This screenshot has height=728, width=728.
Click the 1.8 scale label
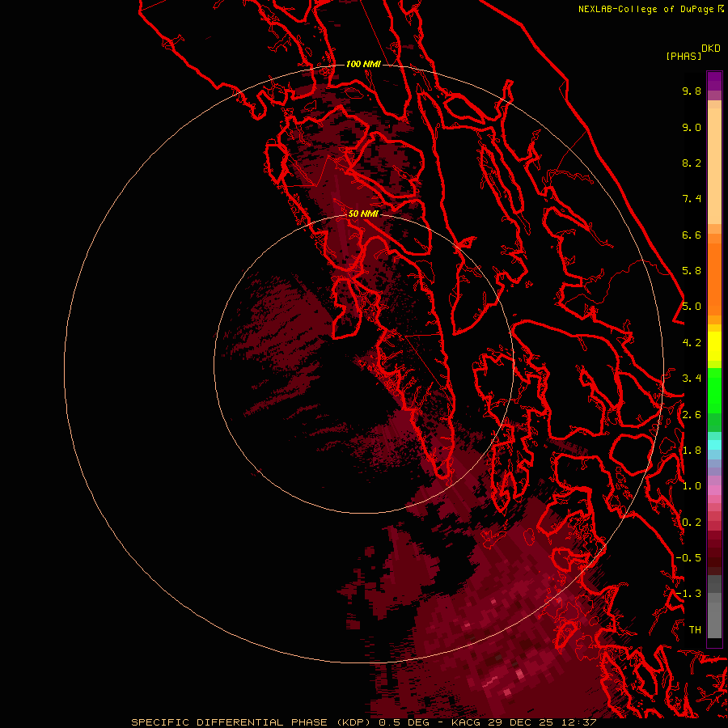692,451
